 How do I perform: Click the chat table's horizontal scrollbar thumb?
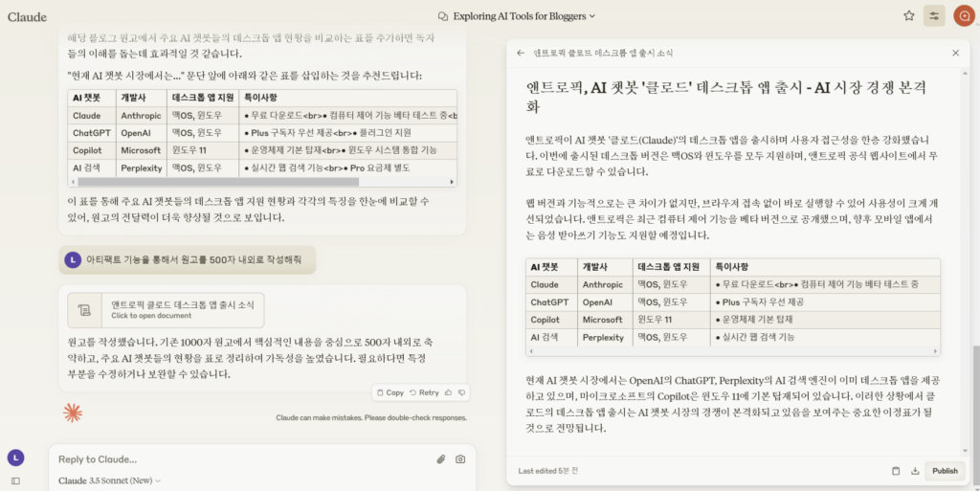(217, 182)
